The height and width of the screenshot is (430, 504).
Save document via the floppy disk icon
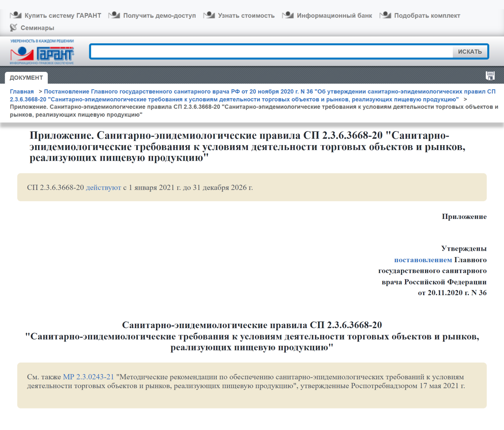pos(490,76)
